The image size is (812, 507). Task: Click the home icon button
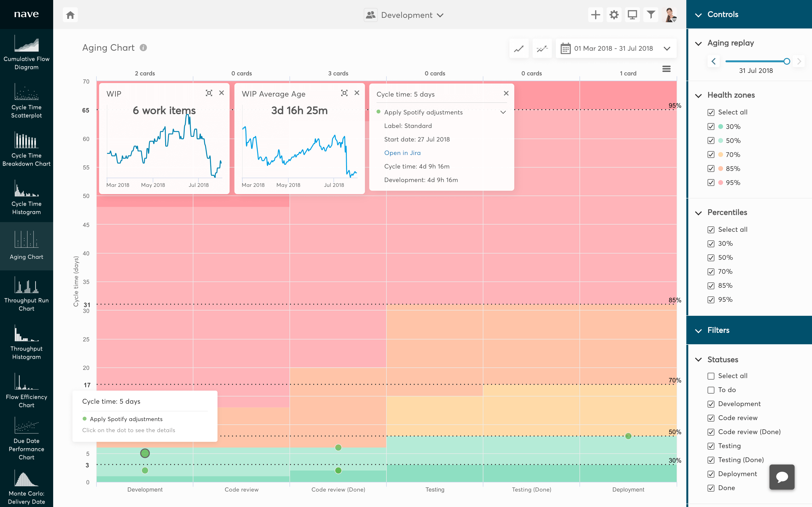click(70, 15)
